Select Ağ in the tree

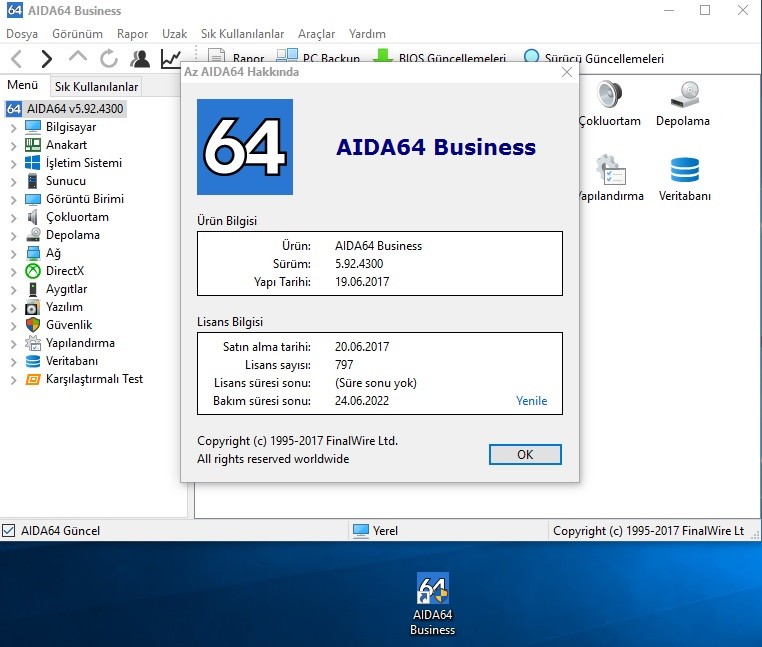[53, 253]
